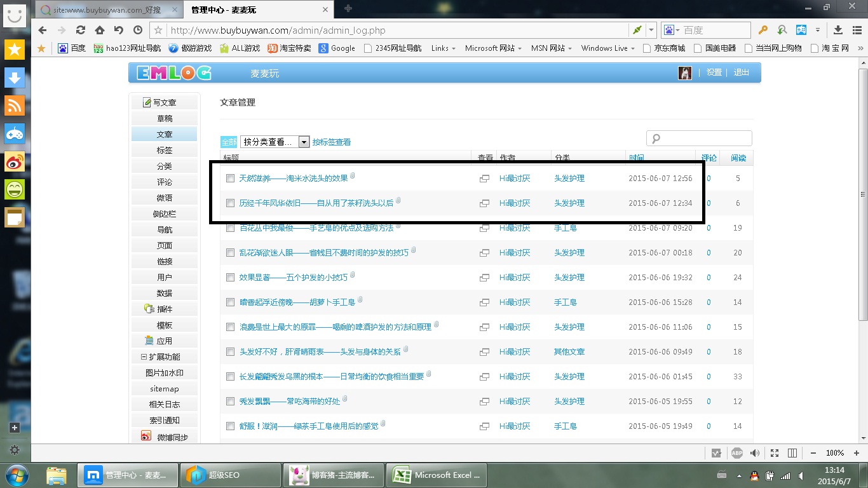Image resolution: width=868 pixels, height=488 pixels.
Task: Click the favorites star icon in the sidebar
Action: [x=15, y=49]
